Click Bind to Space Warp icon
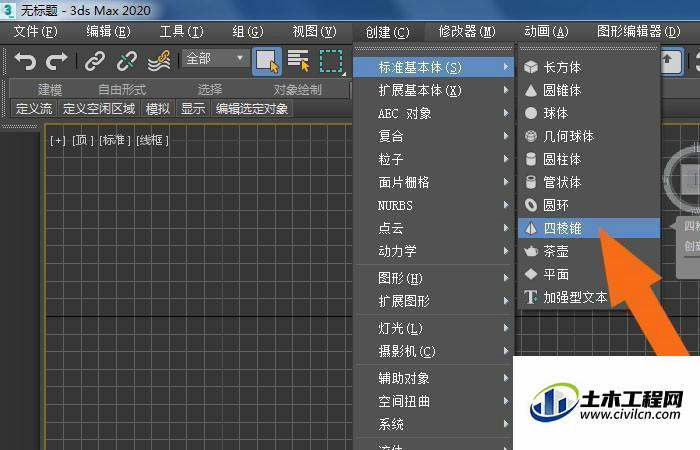The width and height of the screenshot is (700, 450). click(x=159, y=61)
